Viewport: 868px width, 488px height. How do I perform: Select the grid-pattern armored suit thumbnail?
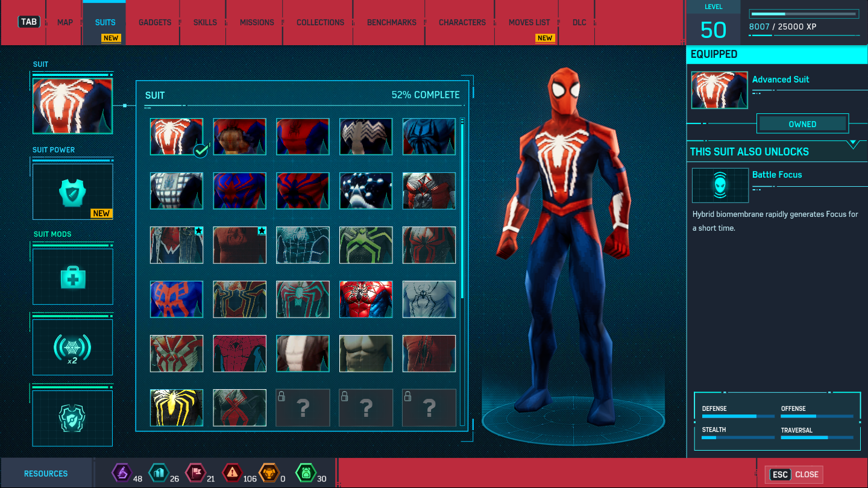point(176,191)
